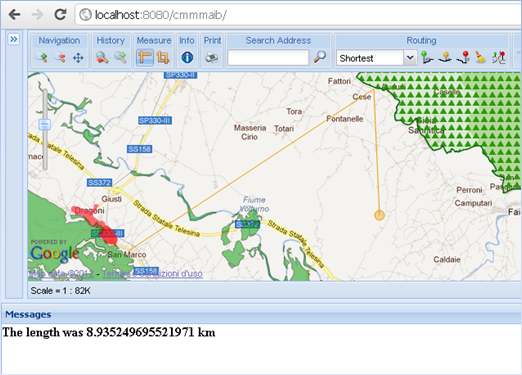This screenshot has width=522, height=375.
Task: Set routing end point with red pin
Action: (x=463, y=58)
